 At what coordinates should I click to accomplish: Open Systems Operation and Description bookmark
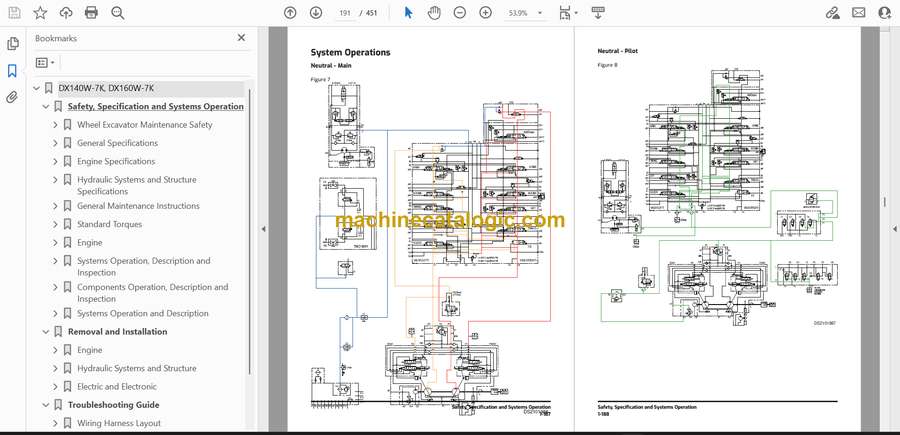tap(143, 313)
